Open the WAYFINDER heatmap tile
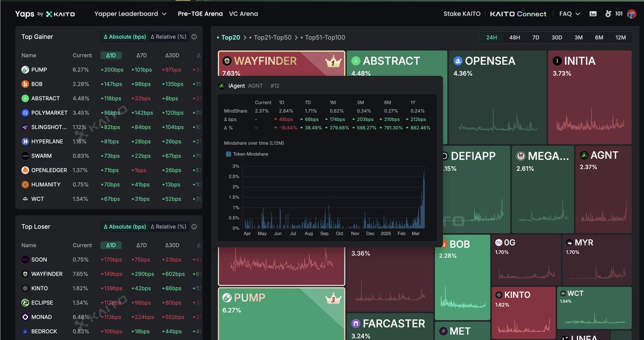This screenshot has height=340, width=644. click(x=281, y=63)
